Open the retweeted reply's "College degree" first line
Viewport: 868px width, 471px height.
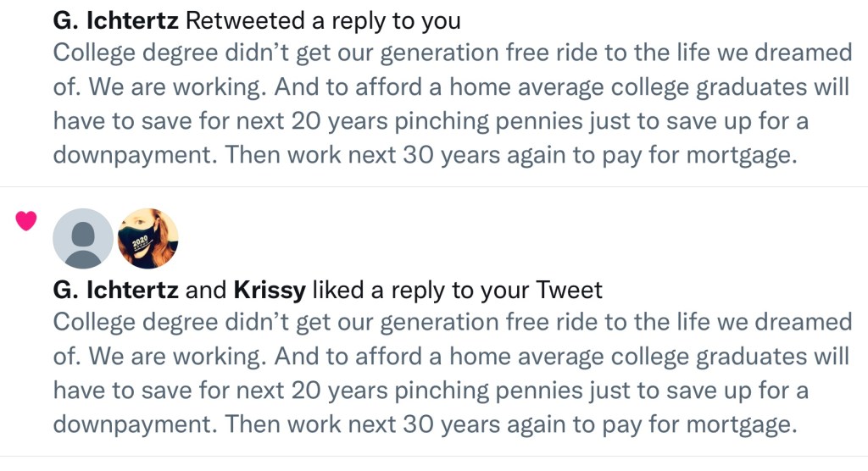click(x=452, y=53)
